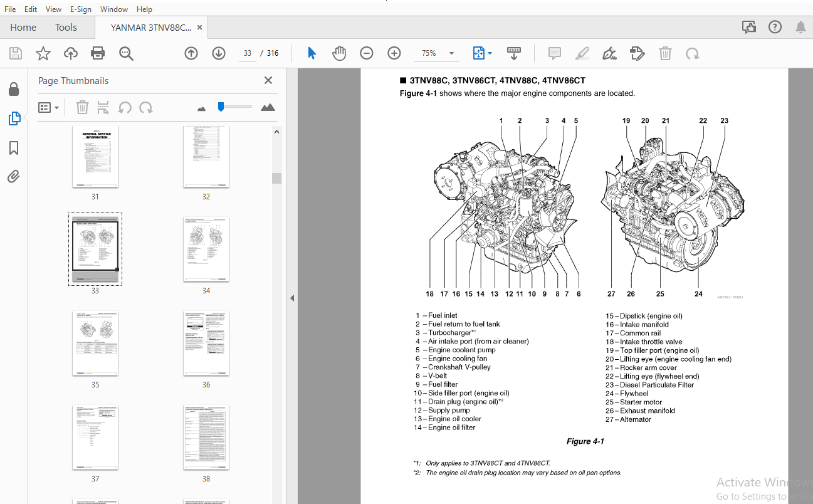The width and height of the screenshot is (813, 504).
Task: Select page 31 thumbnail
Action: [x=95, y=157]
